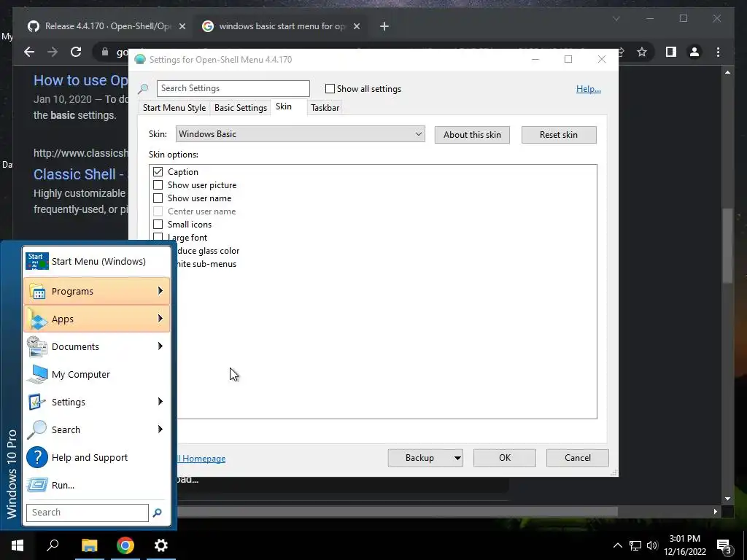
Task: Check the Small icons option
Action: (158, 225)
